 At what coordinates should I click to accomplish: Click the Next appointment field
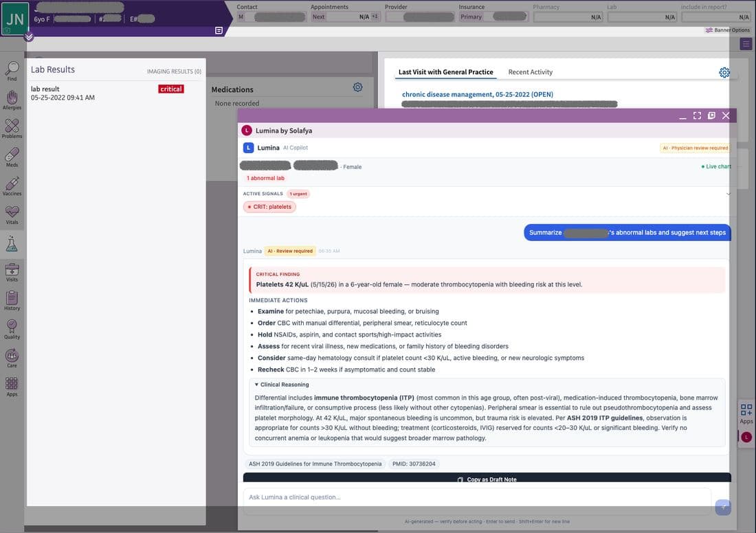tap(345, 17)
